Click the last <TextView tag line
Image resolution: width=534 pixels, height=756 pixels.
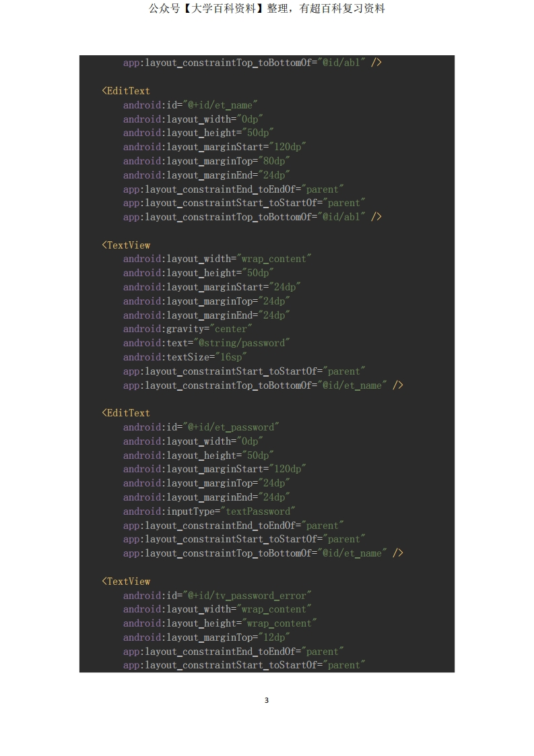click(x=126, y=581)
